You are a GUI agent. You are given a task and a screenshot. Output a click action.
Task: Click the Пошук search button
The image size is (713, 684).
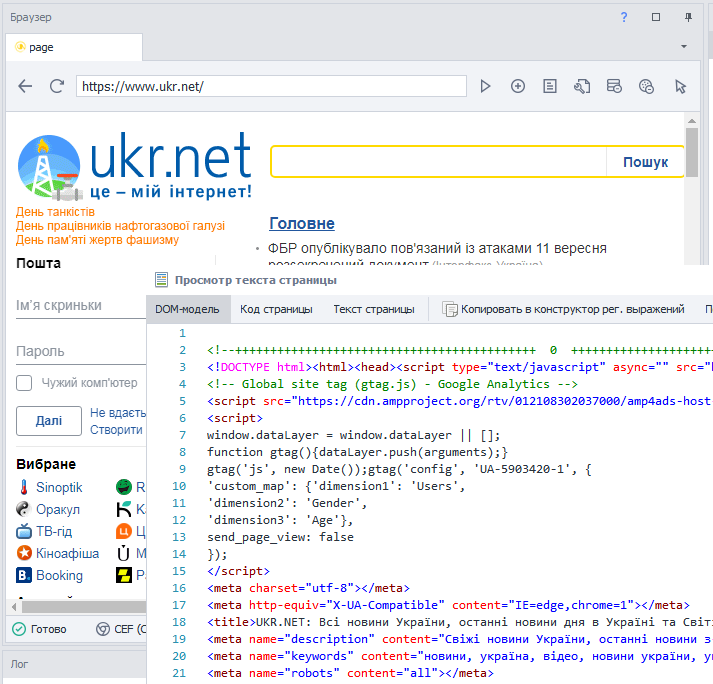645,162
